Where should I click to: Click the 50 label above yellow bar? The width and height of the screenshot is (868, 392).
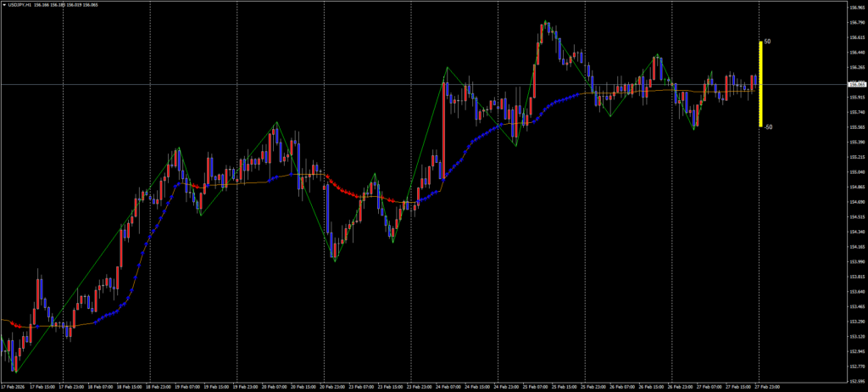click(x=767, y=41)
